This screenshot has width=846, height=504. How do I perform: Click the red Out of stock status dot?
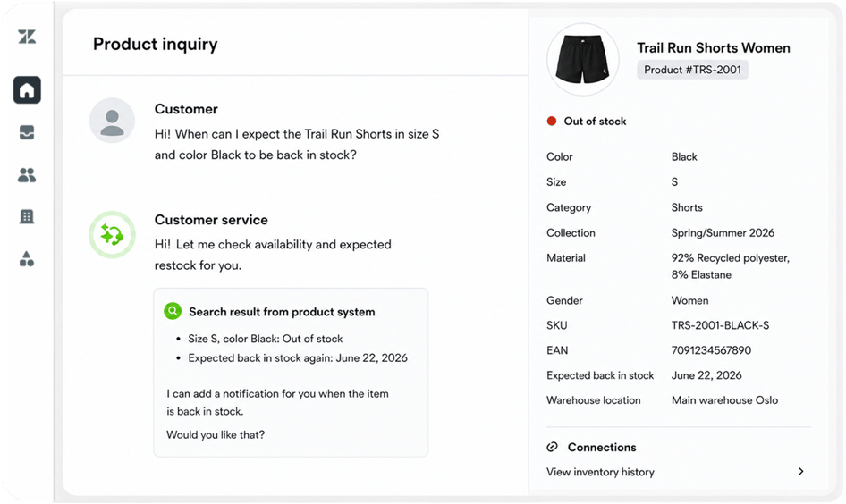(552, 121)
